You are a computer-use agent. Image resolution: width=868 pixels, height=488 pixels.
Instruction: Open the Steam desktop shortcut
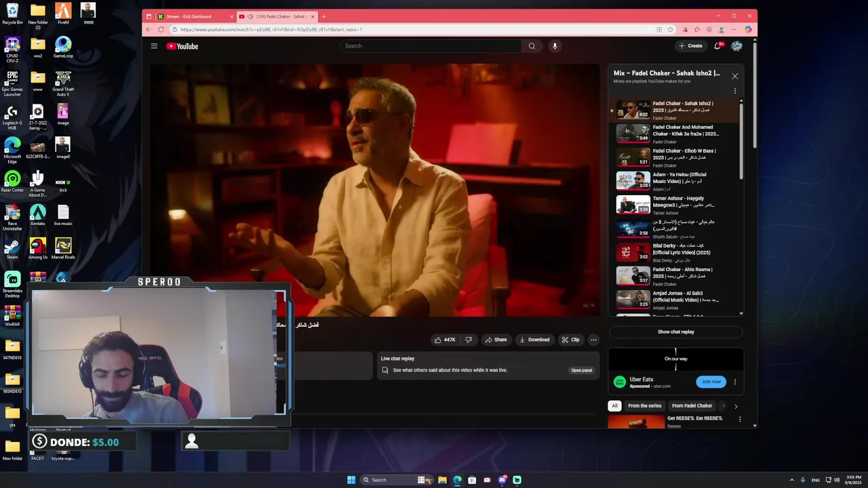[12, 248]
